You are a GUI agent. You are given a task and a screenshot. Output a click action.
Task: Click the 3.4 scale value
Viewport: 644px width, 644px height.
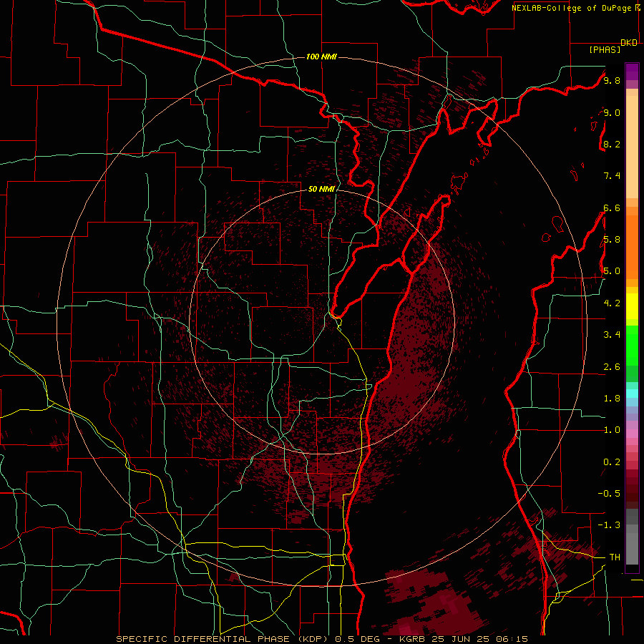pyautogui.click(x=612, y=335)
